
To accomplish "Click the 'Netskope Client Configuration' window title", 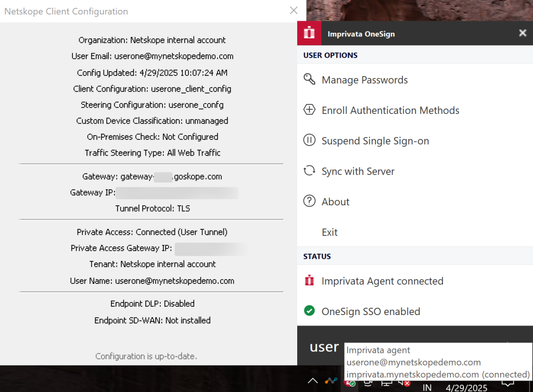I will (x=66, y=11).
